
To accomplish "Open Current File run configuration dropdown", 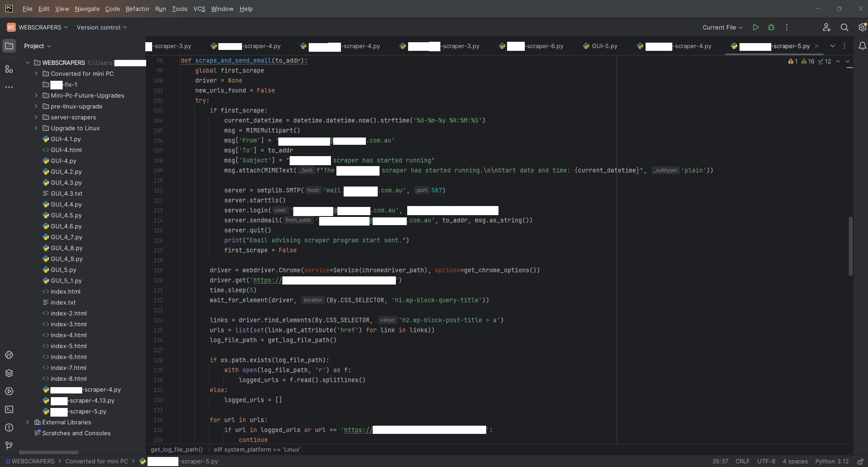I will point(723,27).
